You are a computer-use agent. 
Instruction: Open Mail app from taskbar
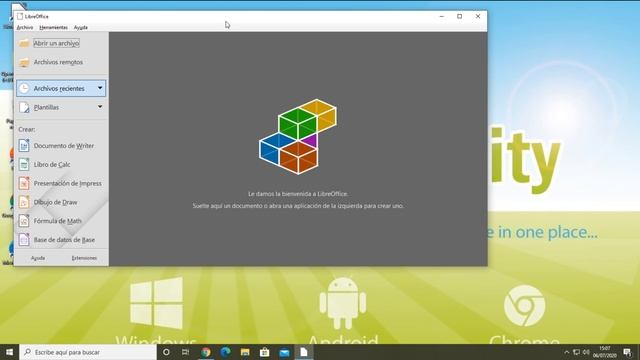pos(284,352)
